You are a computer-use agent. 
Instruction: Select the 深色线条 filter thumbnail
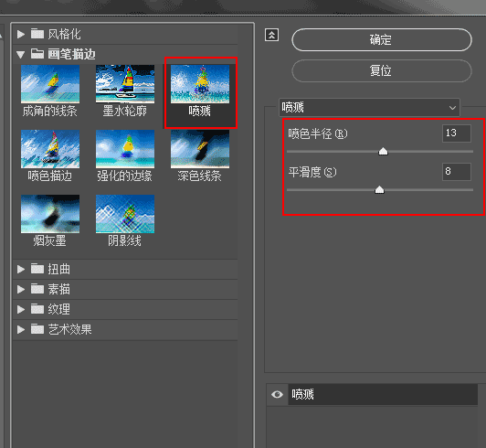(200, 149)
